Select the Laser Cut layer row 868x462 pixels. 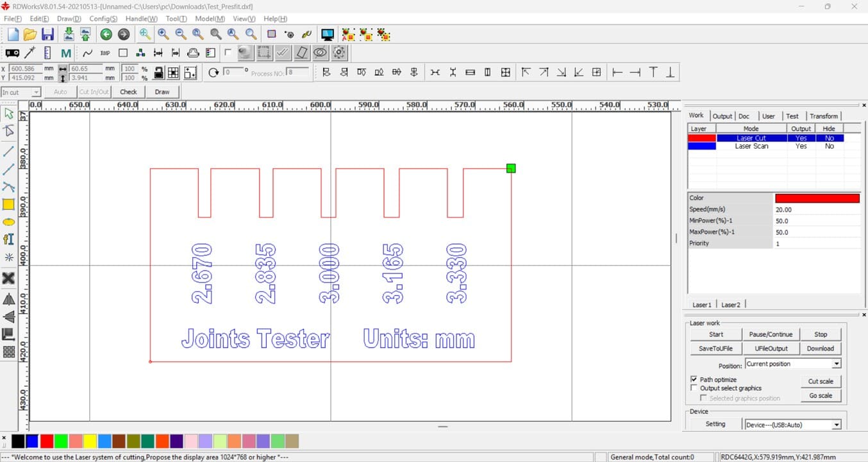(x=765, y=138)
